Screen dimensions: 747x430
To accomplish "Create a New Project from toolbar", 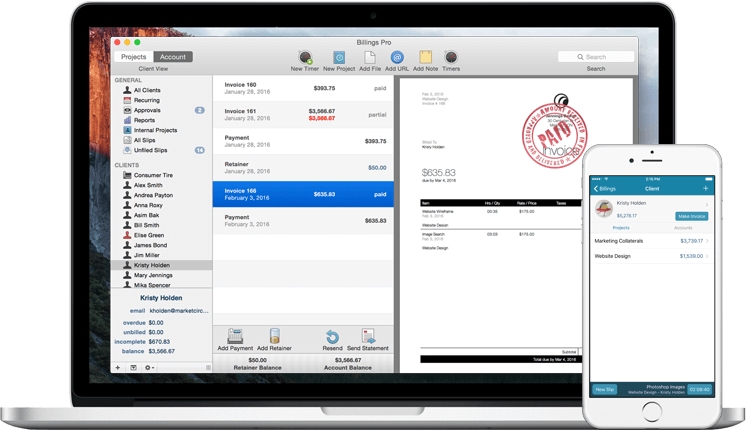I will tap(339, 58).
